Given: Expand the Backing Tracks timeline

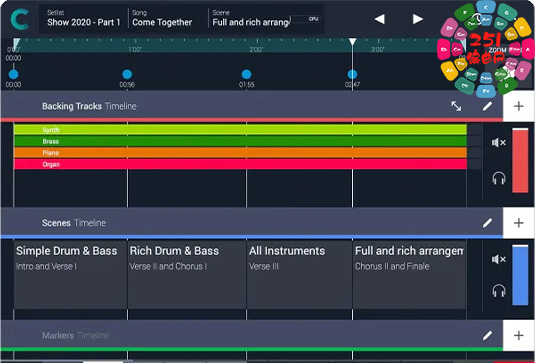Looking at the screenshot, I should point(456,106).
